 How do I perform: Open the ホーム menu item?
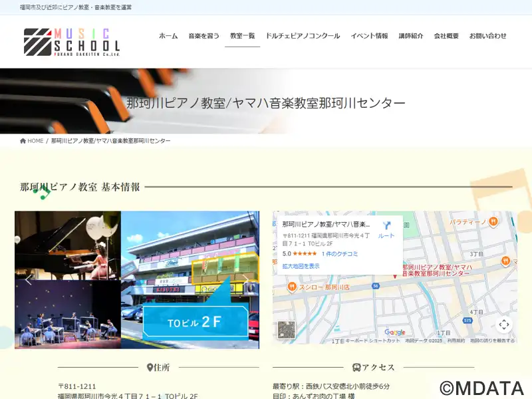168,36
